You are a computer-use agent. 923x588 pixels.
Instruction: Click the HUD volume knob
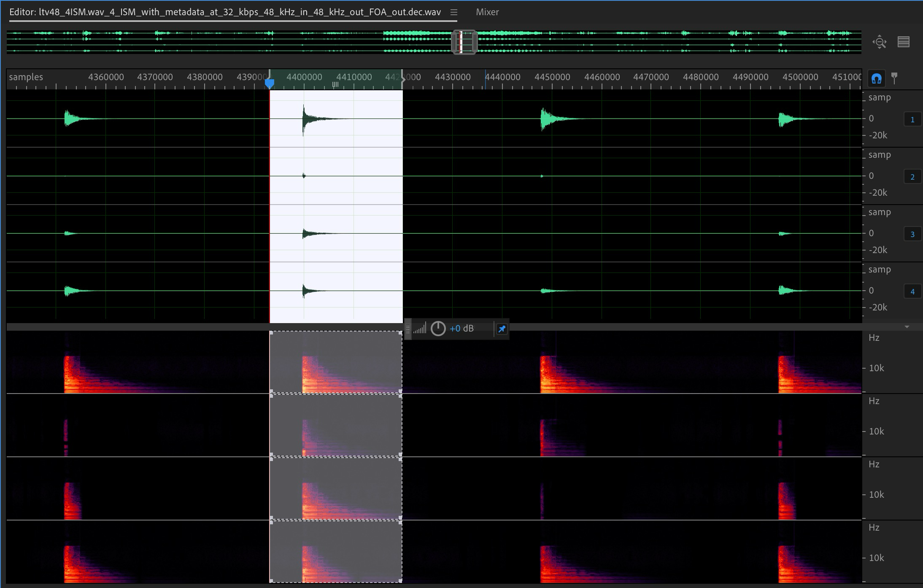tap(438, 329)
